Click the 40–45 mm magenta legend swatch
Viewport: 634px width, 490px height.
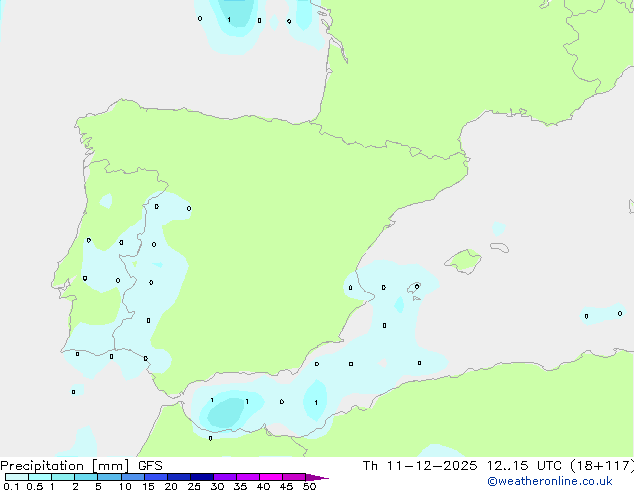(271, 477)
